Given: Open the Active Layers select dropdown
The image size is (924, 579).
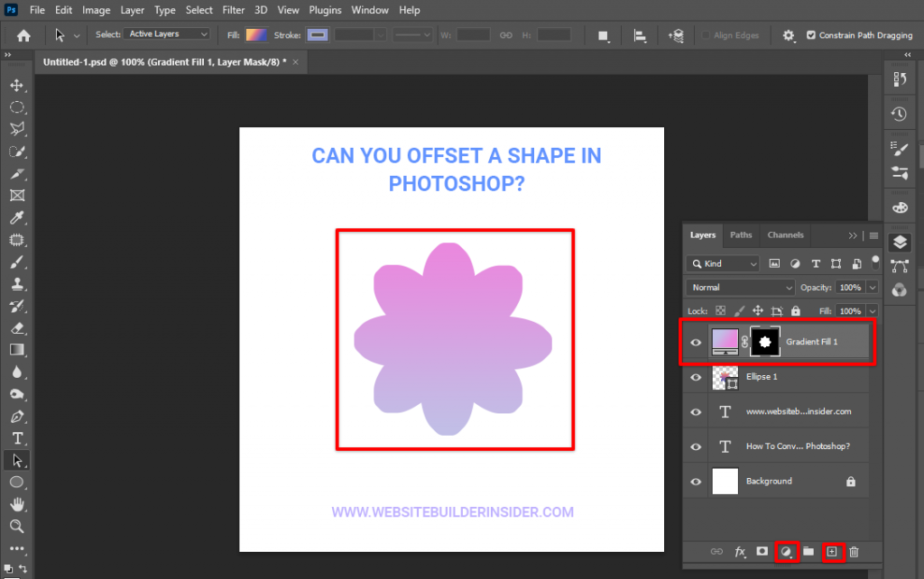Looking at the screenshot, I should (x=168, y=33).
